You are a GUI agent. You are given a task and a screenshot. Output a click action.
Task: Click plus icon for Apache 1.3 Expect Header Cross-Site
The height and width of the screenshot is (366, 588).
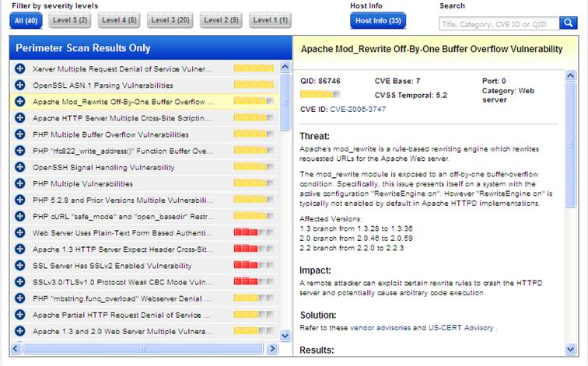coord(20,249)
